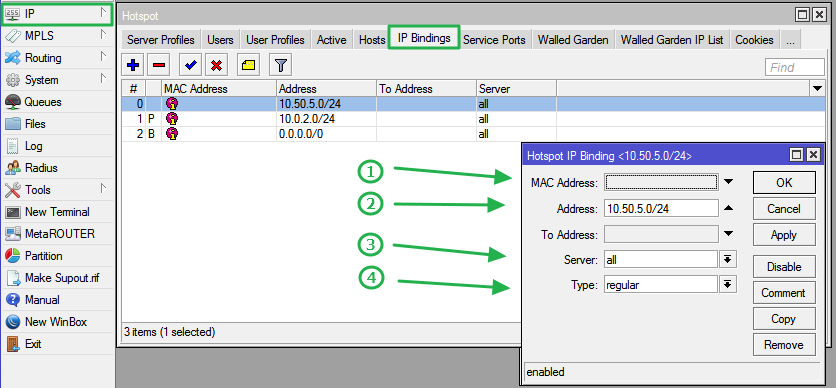Click the red minus remove icon
836x388 pixels.
pyautogui.click(x=158, y=66)
